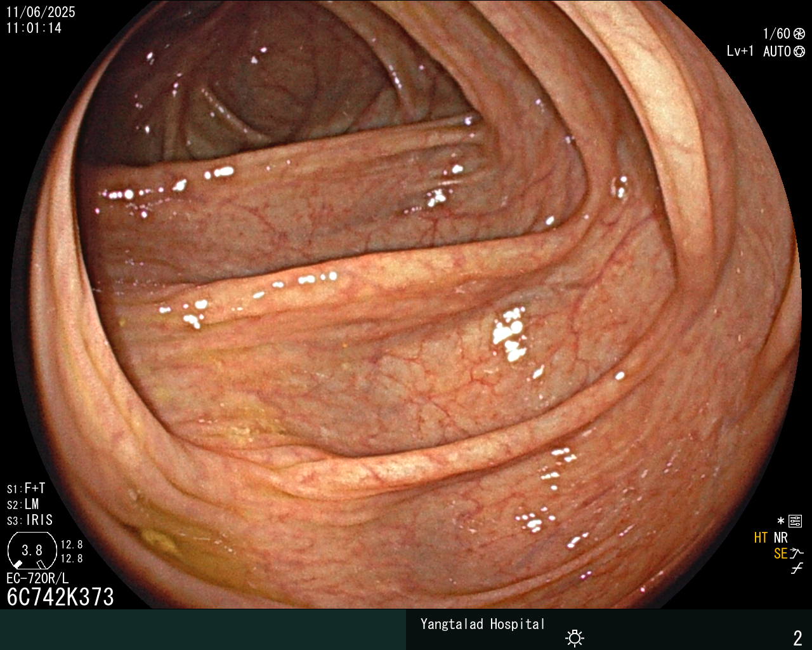812x650 pixels.
Task: Select the NR noise reduction indicator
Action: click(x=780, y=538)
